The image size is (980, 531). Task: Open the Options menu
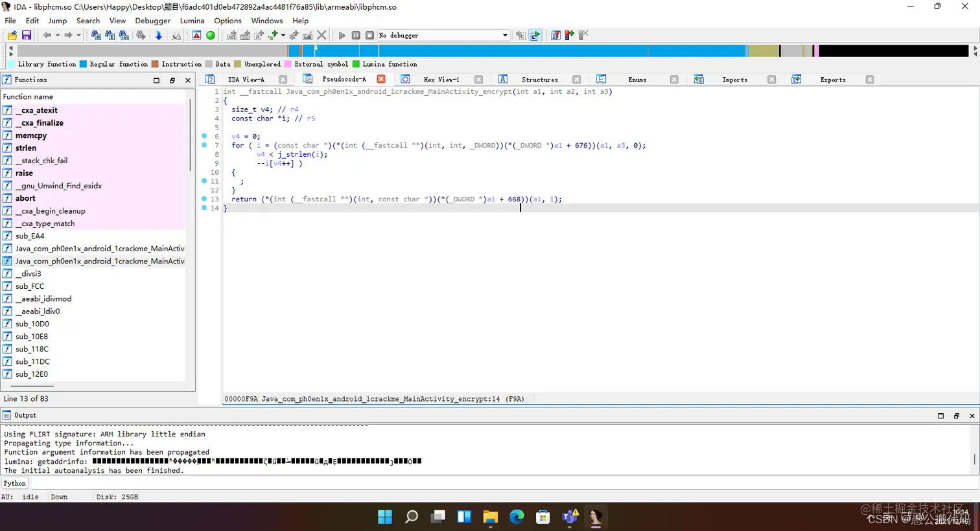point(228,21)
